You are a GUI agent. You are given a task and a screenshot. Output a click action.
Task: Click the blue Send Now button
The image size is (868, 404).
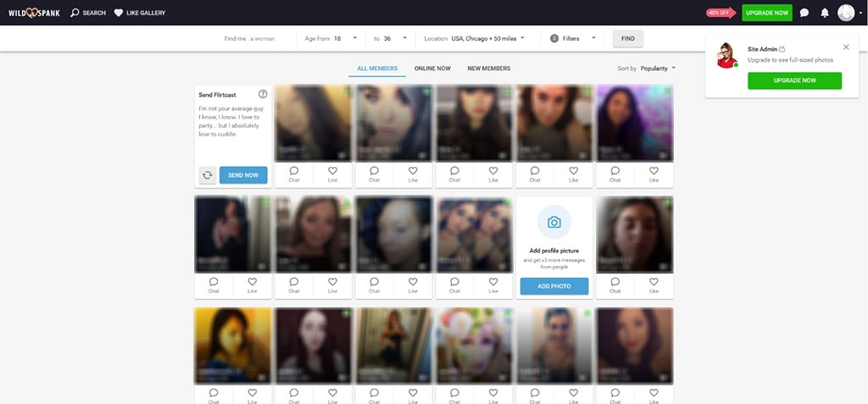pos(243,175)
